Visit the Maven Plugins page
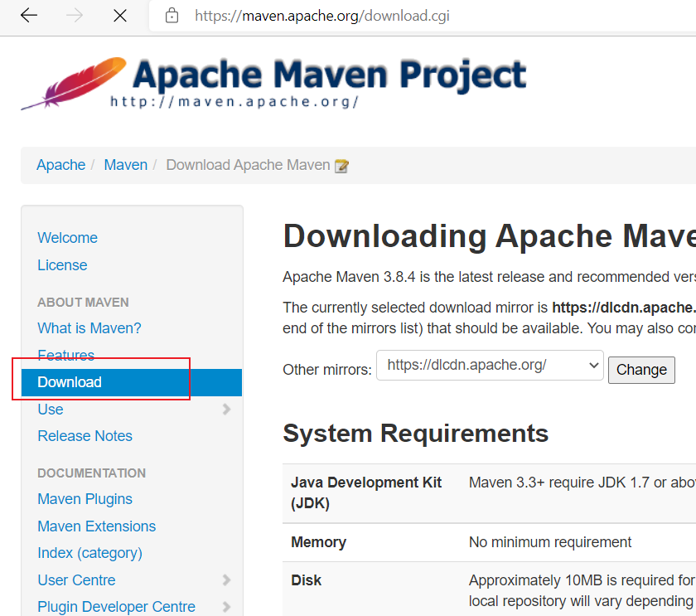Image resolution: width=696 pixels, height=616 pixels. click(x=85, y=499)
